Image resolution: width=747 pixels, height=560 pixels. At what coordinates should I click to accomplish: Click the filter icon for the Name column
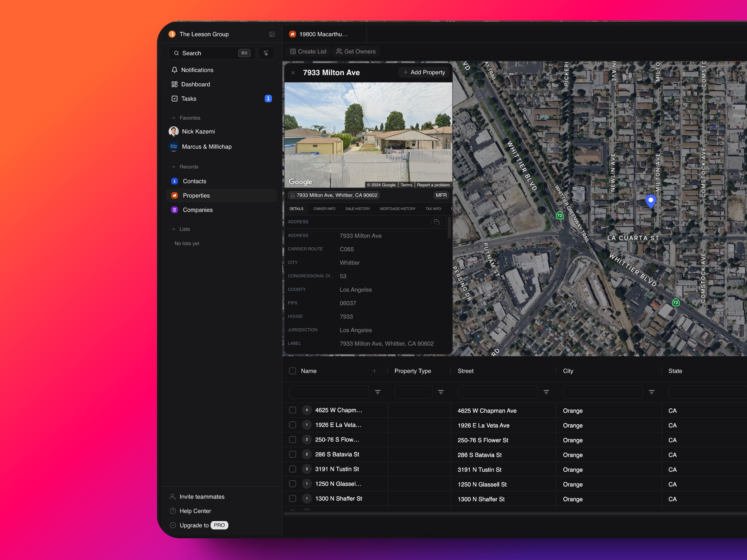[377, 392]
